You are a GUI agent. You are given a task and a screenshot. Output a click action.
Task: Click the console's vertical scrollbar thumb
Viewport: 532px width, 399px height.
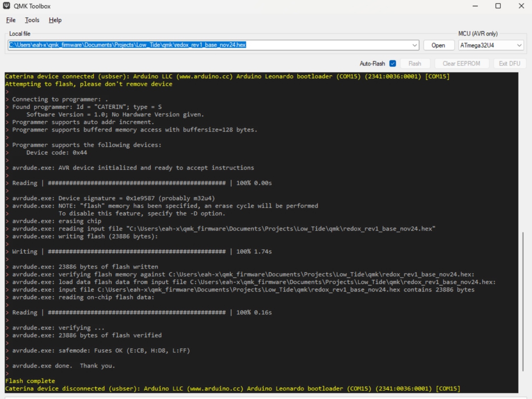523,301
